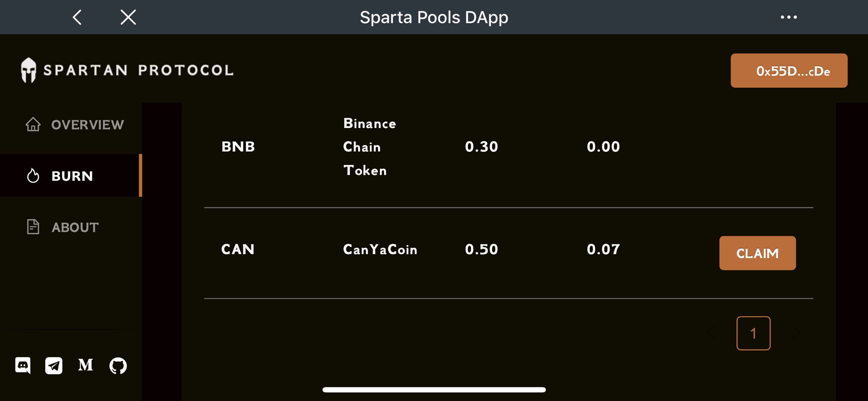
Task: Close the Sparta Pools DApp browser
Action: pos(128,17)
